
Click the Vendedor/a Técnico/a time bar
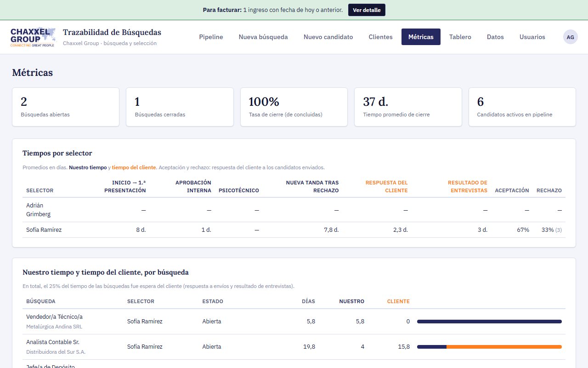[489, 322]
